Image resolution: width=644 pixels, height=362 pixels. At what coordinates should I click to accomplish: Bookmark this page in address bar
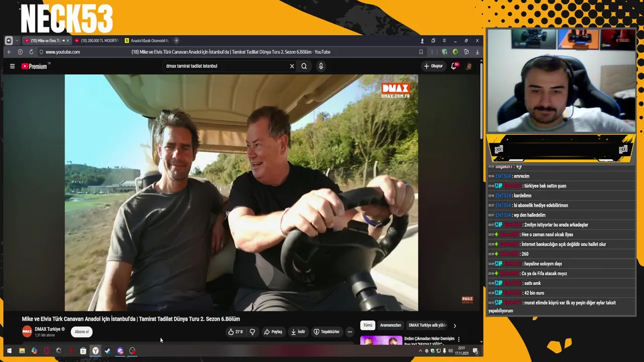(421, 52)
